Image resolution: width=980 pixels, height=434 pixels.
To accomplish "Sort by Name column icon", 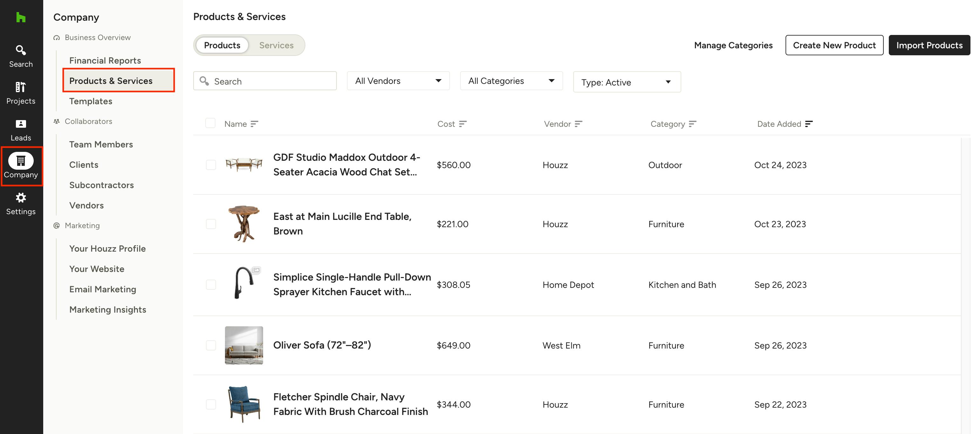I will coord(255,124).
